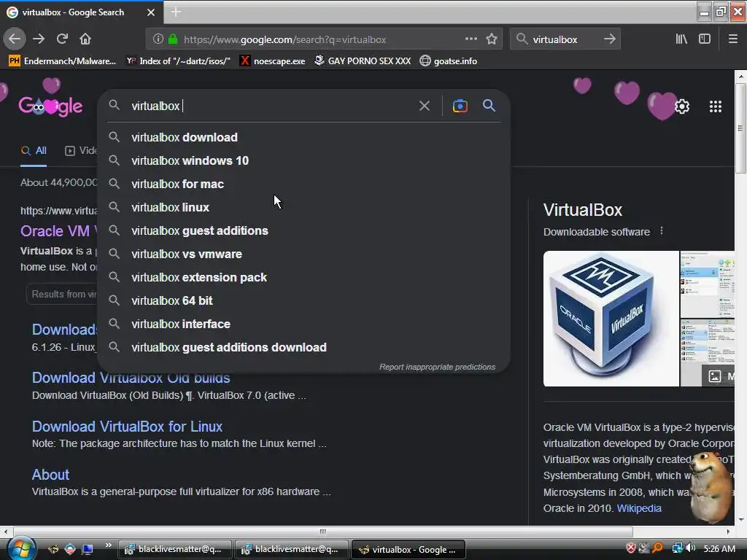747x560 pixels.
Task: Reload the current page
Action: [x=62, y=39]
